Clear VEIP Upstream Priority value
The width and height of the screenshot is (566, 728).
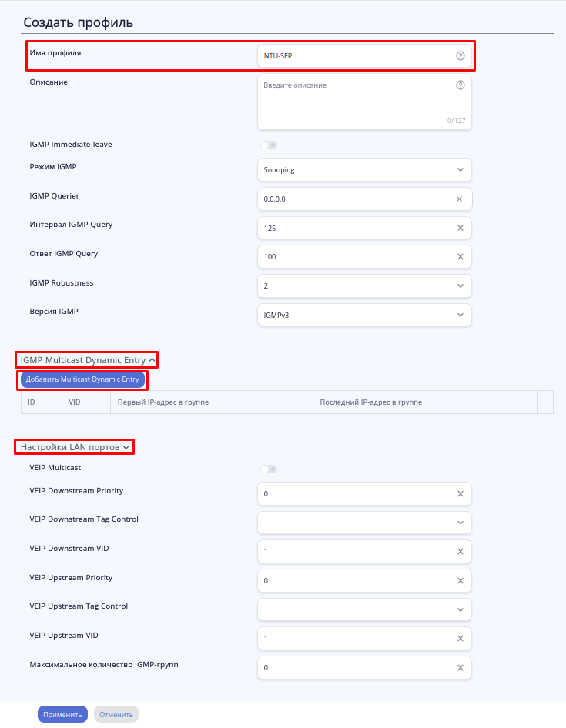[460, 581]
